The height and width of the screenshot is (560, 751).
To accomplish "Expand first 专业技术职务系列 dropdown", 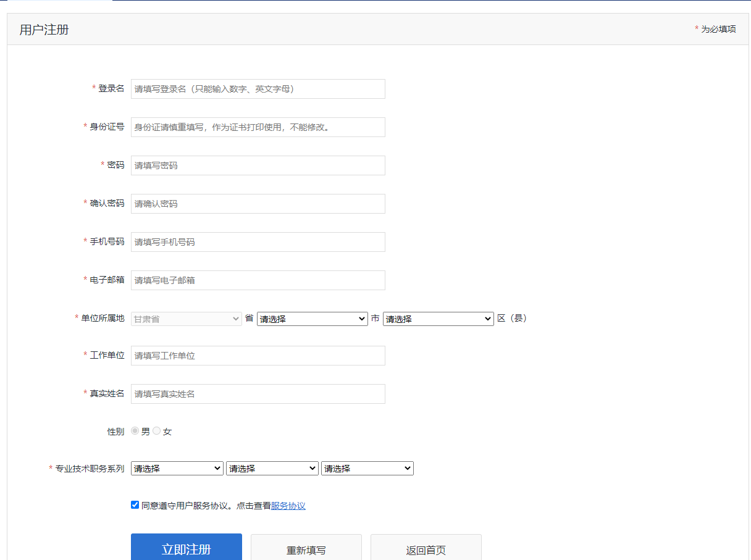I will pyautogui.click(x=177, y=469).
